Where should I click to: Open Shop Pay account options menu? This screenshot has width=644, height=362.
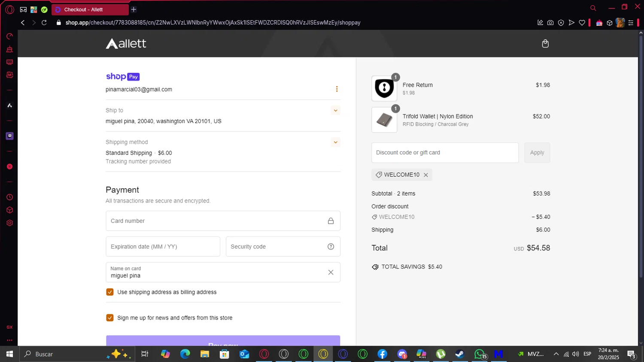click(x=337, y=89)
